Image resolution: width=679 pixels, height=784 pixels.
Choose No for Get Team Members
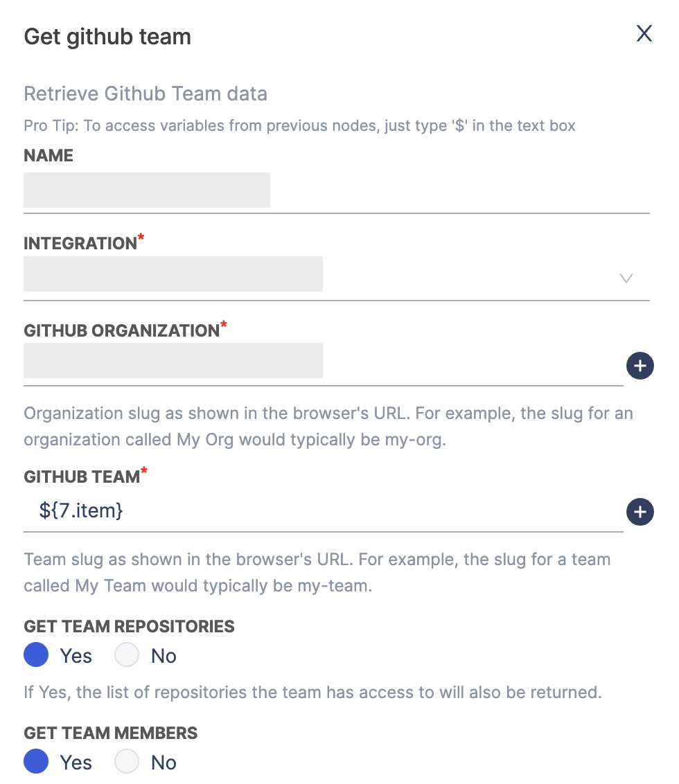127,762
